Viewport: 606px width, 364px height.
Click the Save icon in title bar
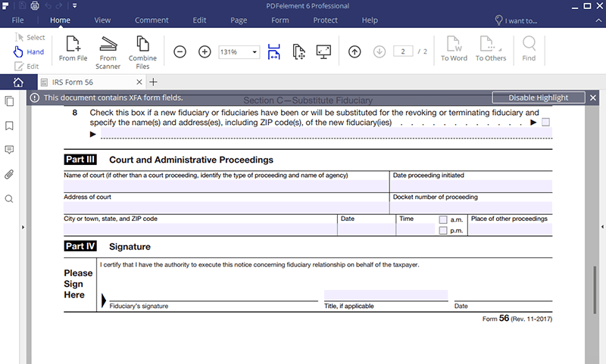click(23, 5)
